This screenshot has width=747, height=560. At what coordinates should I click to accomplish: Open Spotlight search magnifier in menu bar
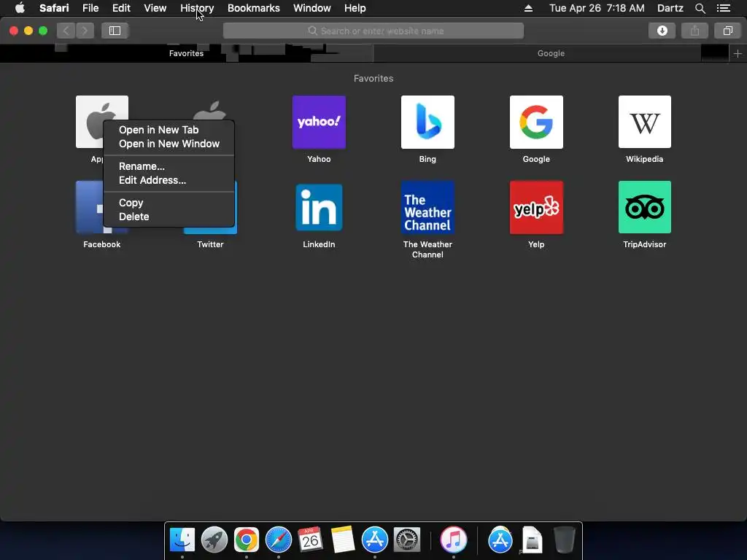[x=700, y=8]
